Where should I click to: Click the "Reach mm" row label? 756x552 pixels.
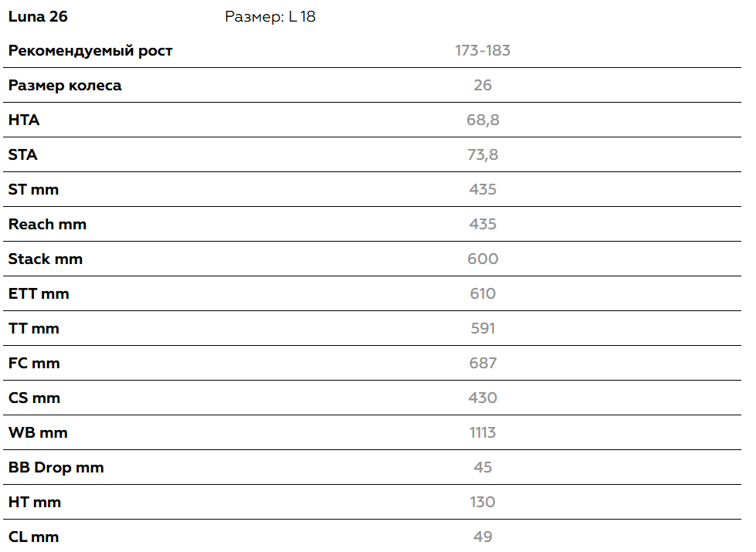47,225
